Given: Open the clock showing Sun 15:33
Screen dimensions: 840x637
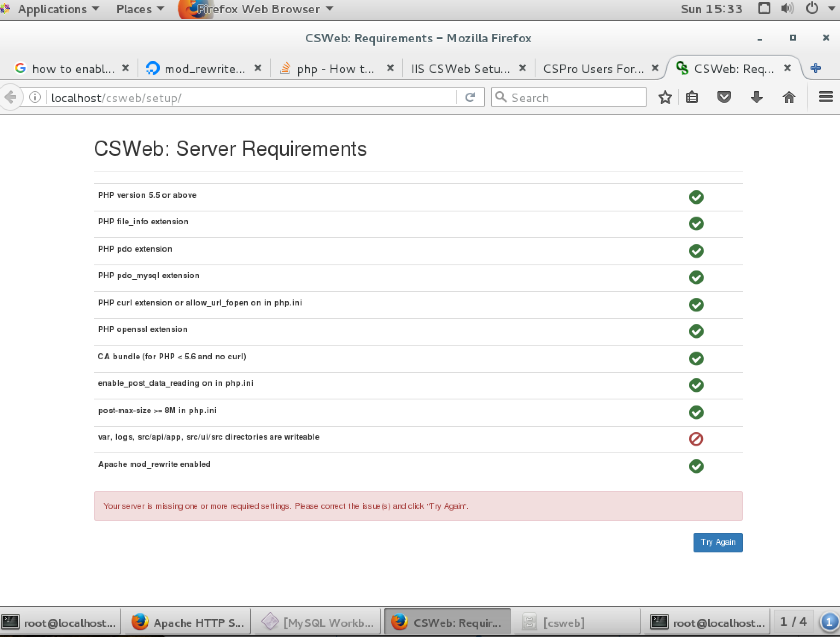Looking at the screenshot, I should 711,9.
